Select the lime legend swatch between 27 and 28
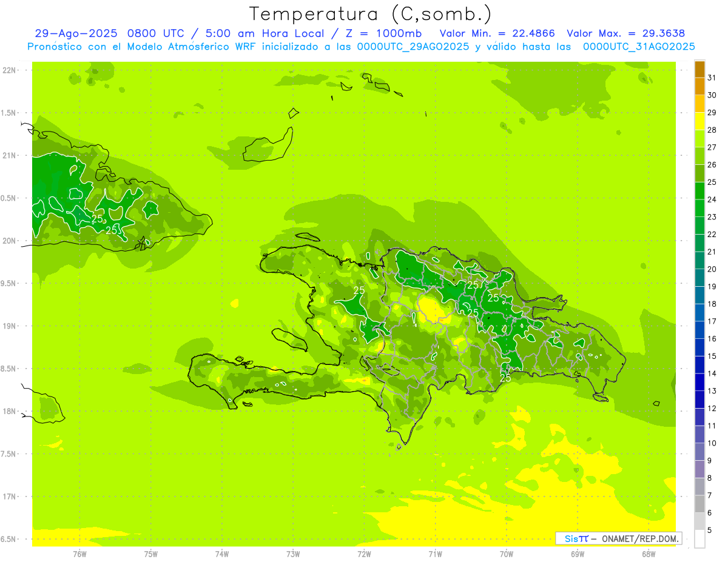The width and height of the screenshot is (728, 562). [699, 138]
